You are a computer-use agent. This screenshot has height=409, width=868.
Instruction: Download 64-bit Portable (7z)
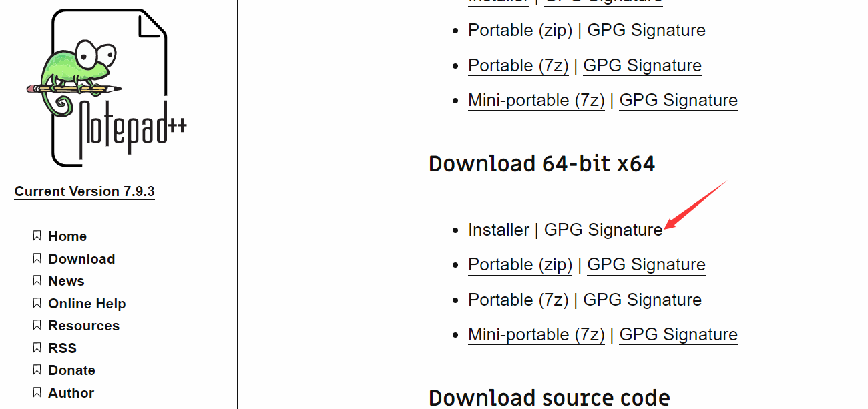(x=518, y=300)
